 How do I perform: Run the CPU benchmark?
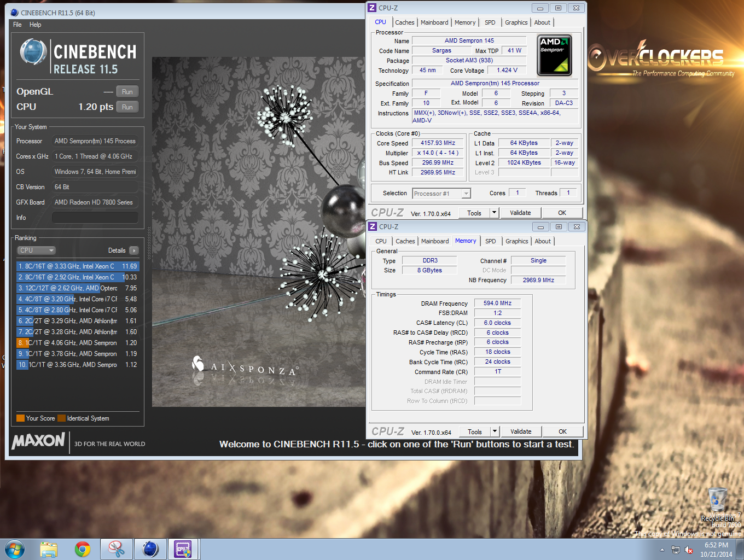tap(127, 107)
